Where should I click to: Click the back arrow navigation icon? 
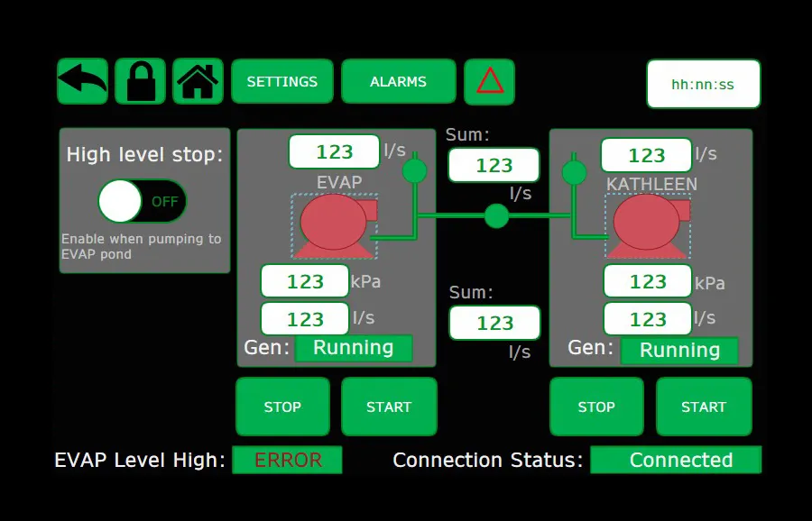82,81
